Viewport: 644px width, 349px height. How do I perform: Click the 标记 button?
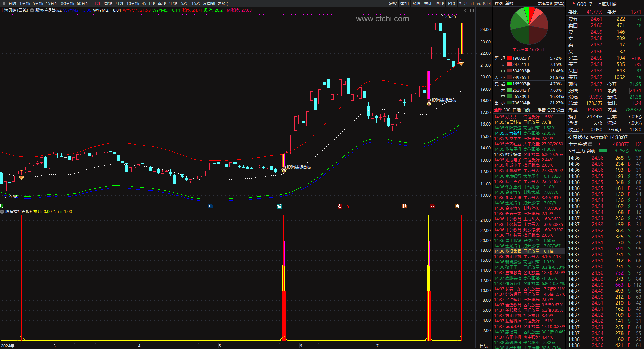tap(463, 3)
